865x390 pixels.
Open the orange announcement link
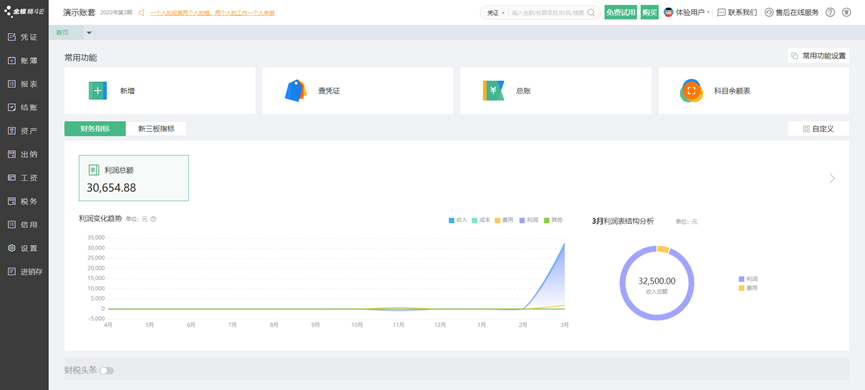click(x=212, y=13)
